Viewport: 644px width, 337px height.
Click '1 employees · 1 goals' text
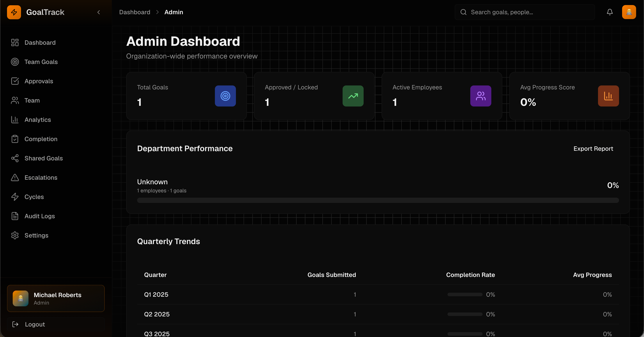161,190
